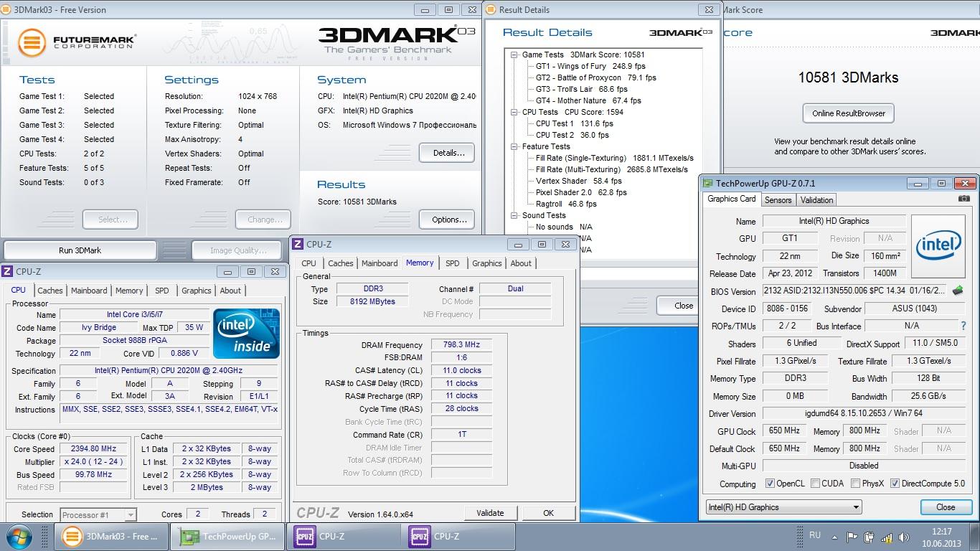Select GT1 - Wings of Fury result row
Screen dimensions: 980x551
point(590,66)
